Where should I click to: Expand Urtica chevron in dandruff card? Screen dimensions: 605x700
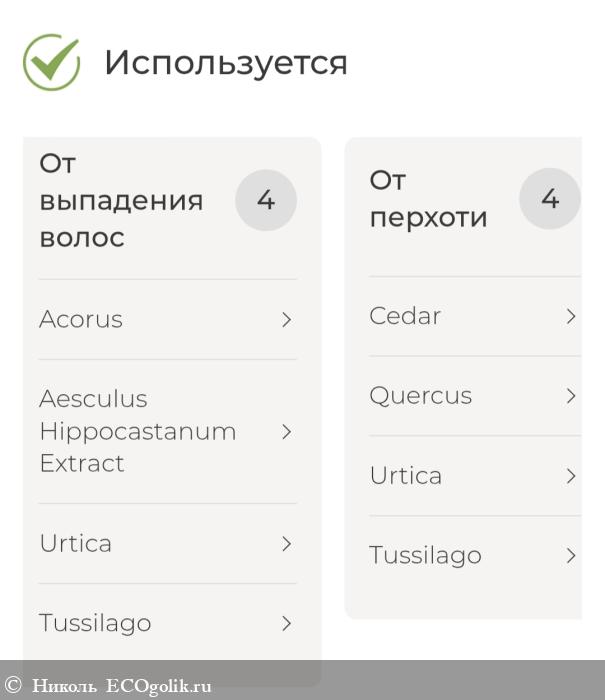tap(571, 476)
